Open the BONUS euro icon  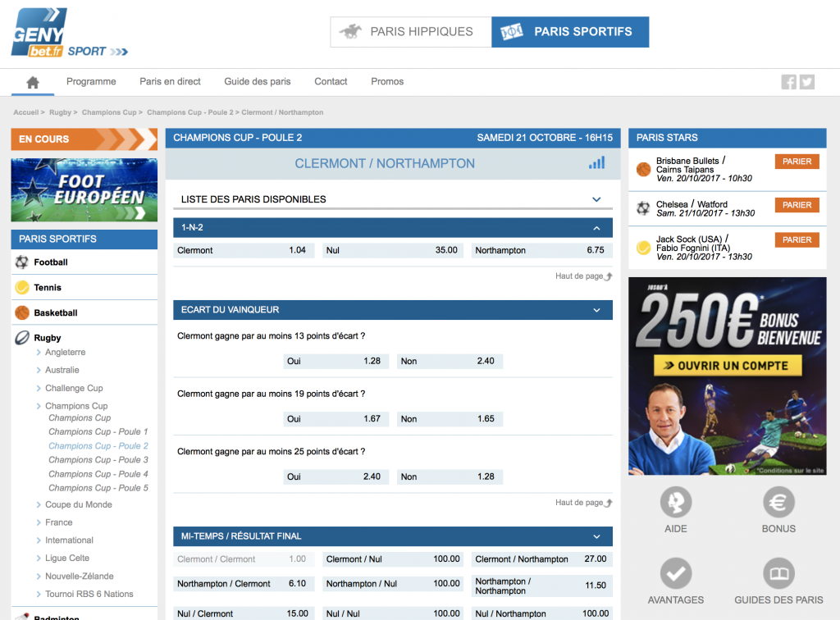[778, 502]
